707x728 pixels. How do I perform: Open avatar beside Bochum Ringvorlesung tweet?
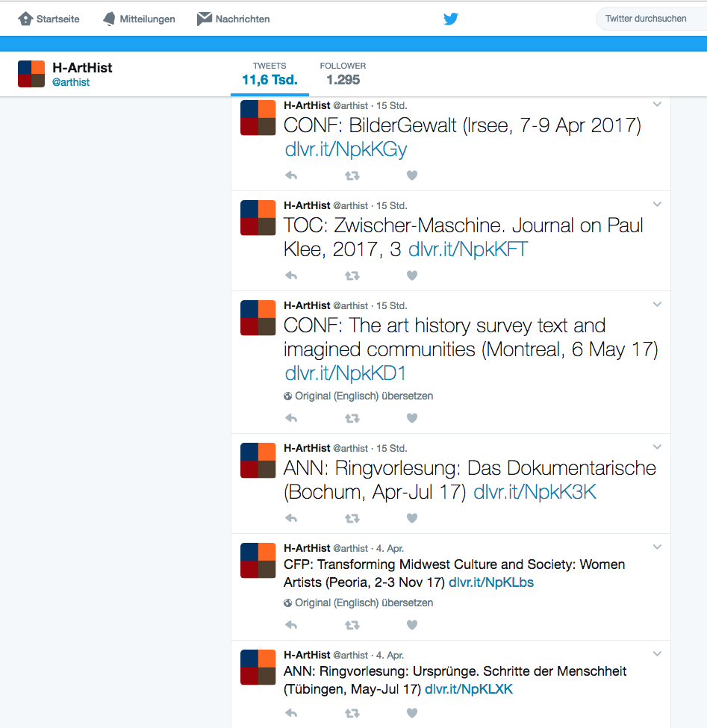258,461
